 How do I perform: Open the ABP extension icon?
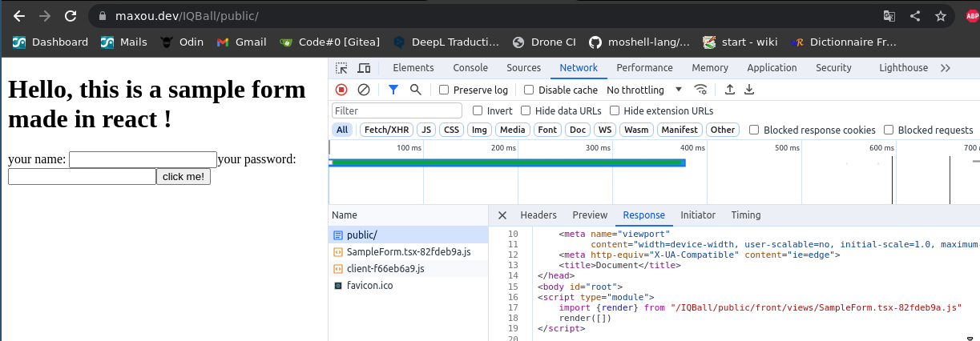pyautogui.click(x=972, y=15)
